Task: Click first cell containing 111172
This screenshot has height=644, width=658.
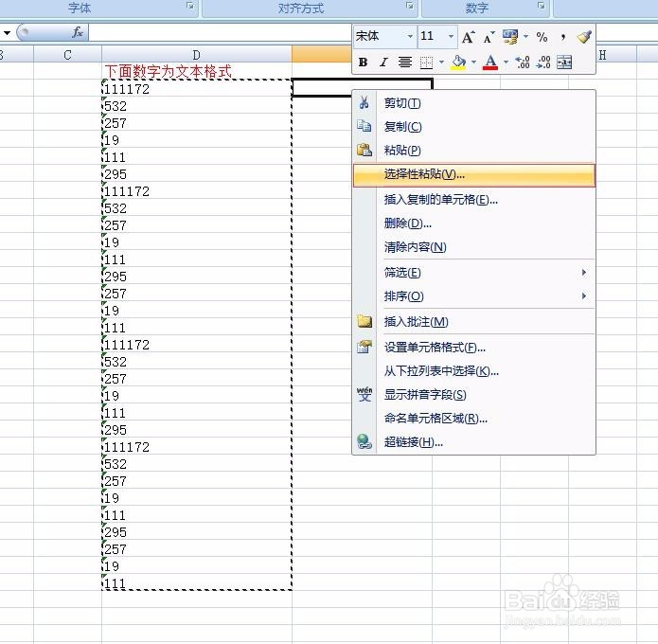Action: click(196, 89)
